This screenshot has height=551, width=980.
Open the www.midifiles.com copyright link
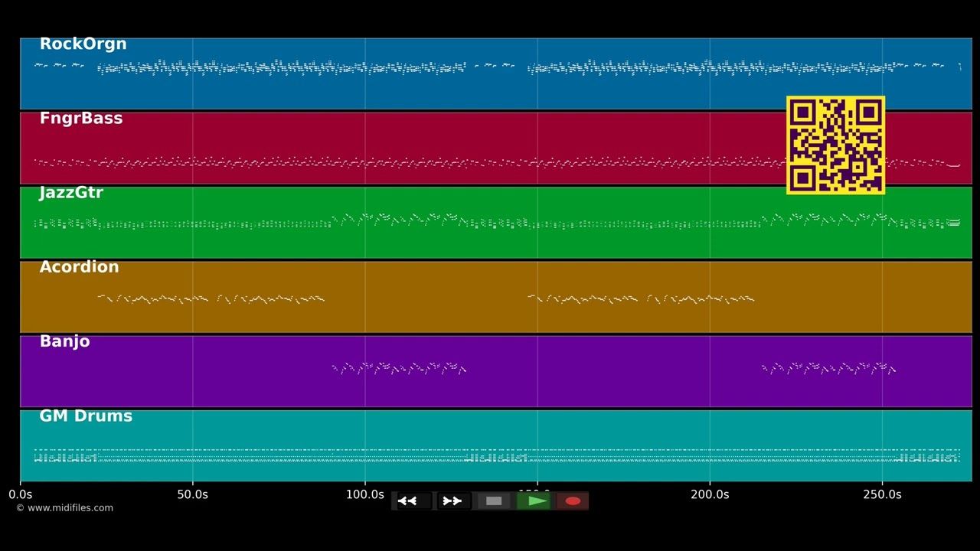pyautogui.click(x=64, y=508)
